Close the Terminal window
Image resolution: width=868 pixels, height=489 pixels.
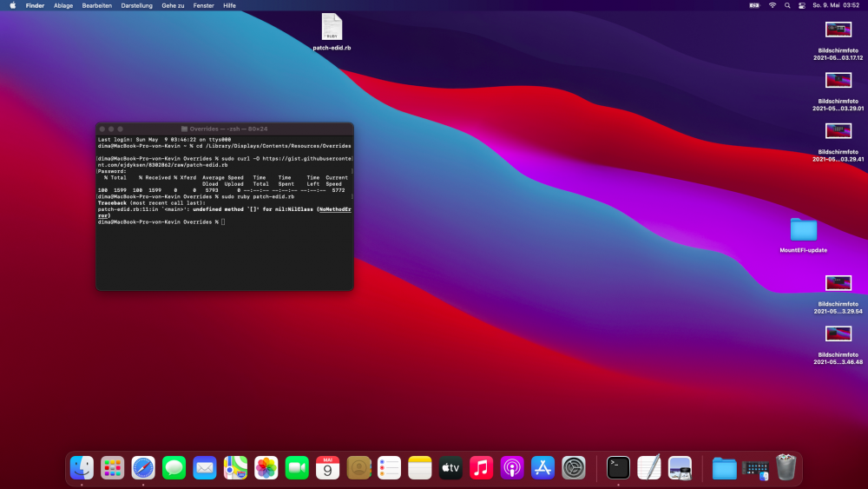[102, 129]
